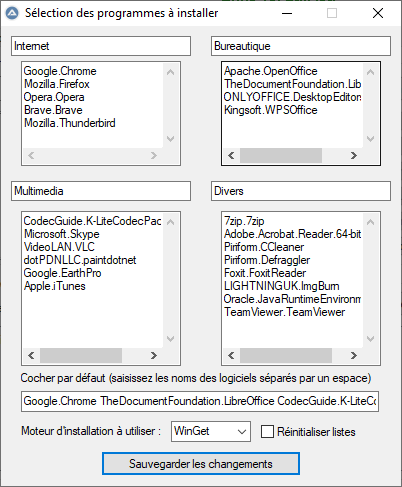Viewport: 402px width, 487px height.
Task: Select Google.EarthPro entry
Action: pyautogui.click(x=62, y=273)
